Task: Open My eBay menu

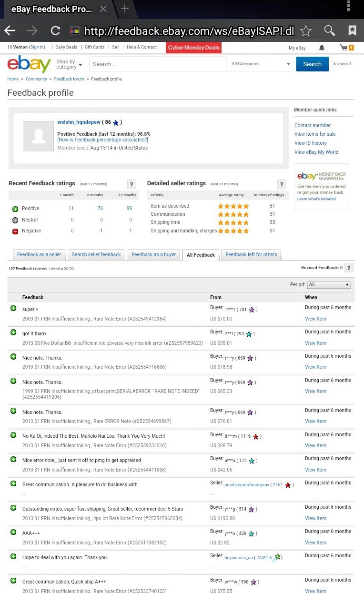Action: pos(297,48)
